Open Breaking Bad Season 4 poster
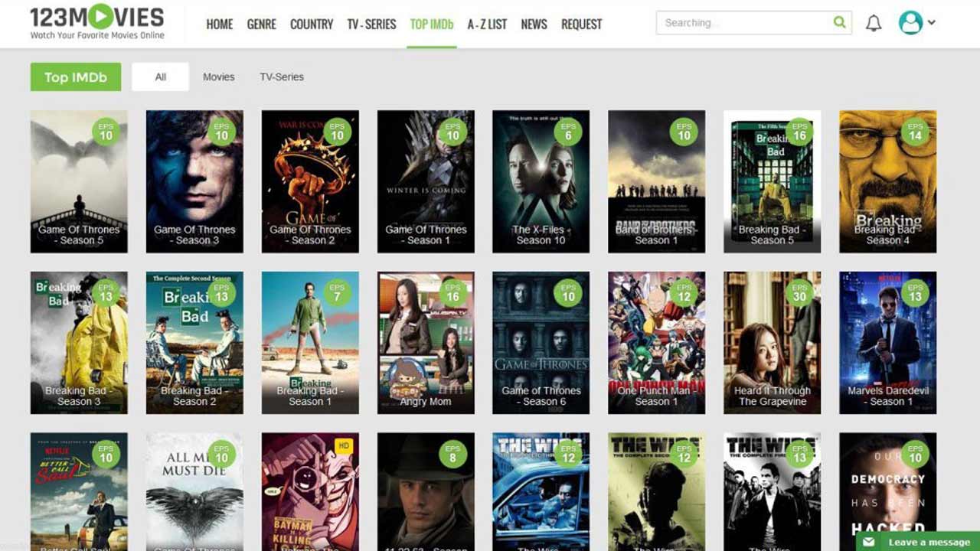This screenshot has height=551, width=980. (x=887, y=181)
